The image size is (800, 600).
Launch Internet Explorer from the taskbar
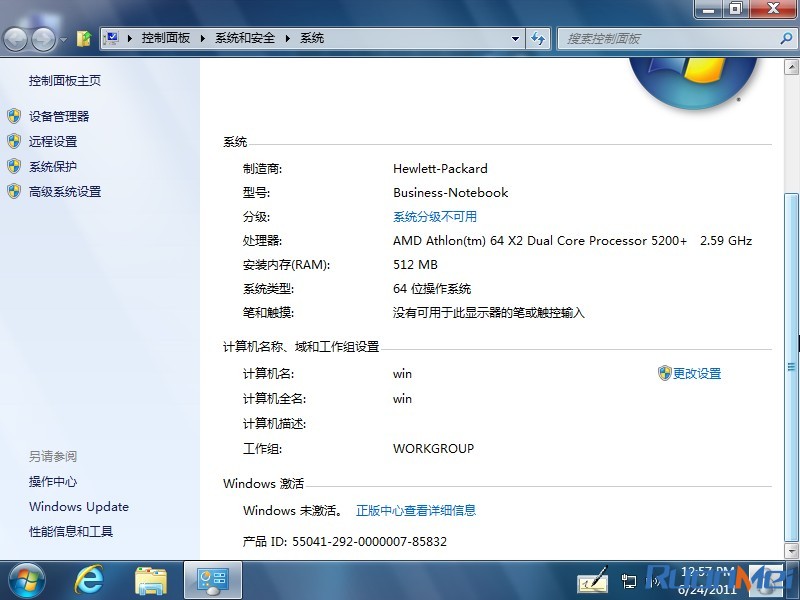tap(89, 580)
